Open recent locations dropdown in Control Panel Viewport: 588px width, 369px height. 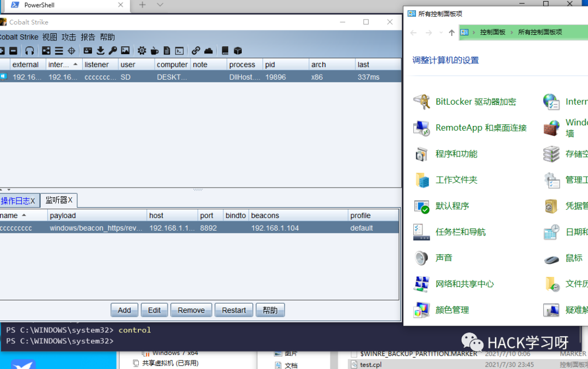click(x=440, y=33)
